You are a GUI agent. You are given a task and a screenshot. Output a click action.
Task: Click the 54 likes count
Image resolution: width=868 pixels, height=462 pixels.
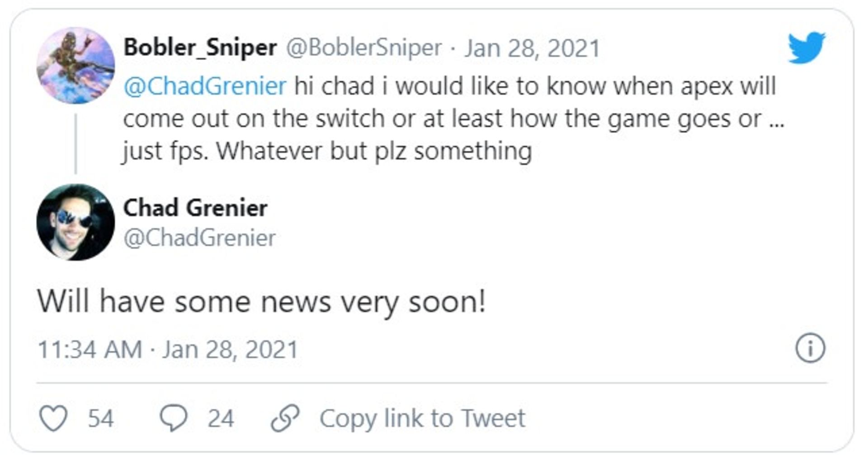pos(100,418)
